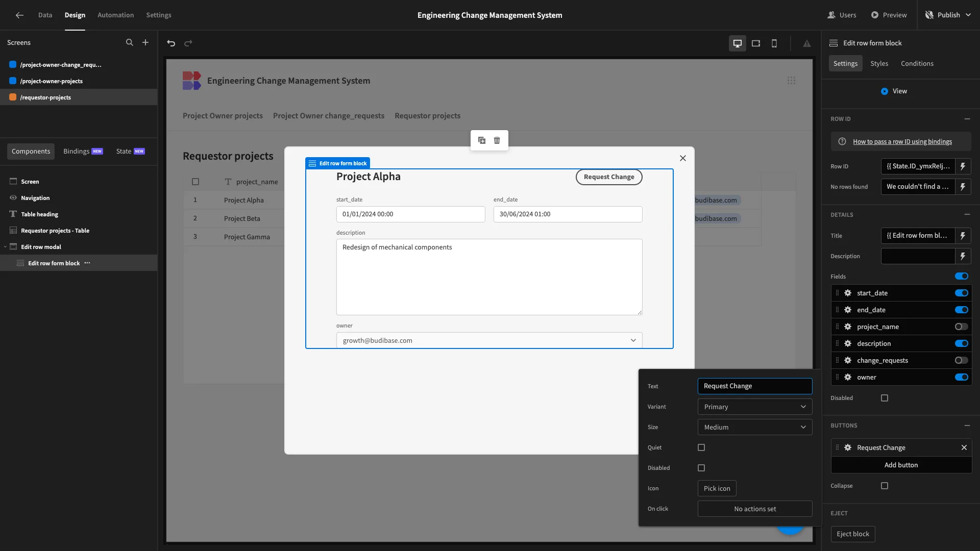Set On click via No actions set
The height and width of the screenshot is (551, 980).
pos(755,509)
